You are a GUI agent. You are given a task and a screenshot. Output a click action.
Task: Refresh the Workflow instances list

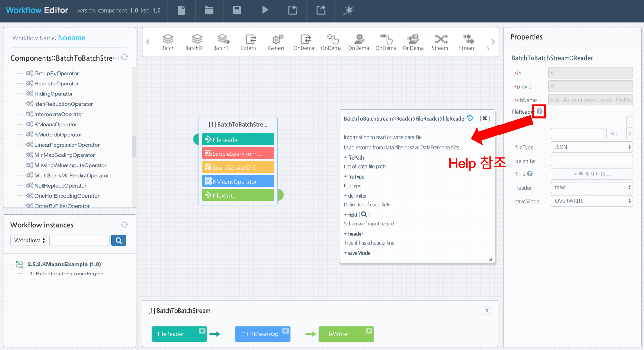(124, 225)
